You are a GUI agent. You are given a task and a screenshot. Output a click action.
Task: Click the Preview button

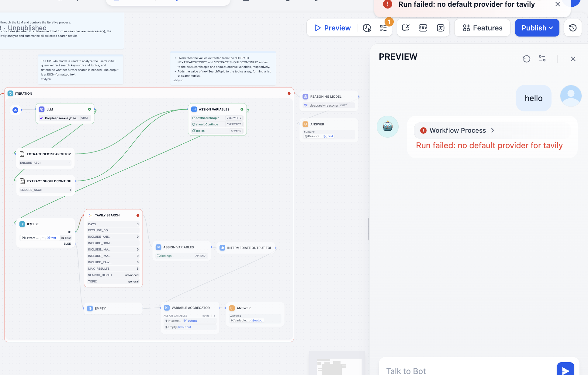point(333,28)
